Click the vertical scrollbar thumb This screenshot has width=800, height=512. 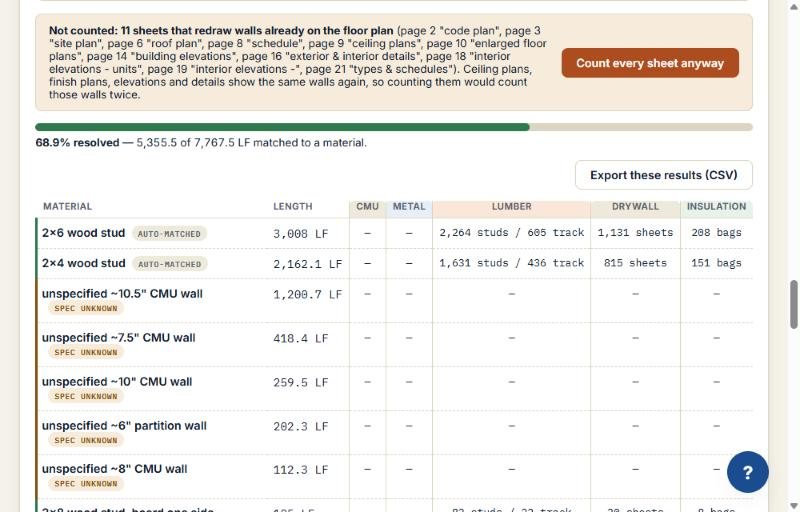pyautogui.click(x=793, y=304)
